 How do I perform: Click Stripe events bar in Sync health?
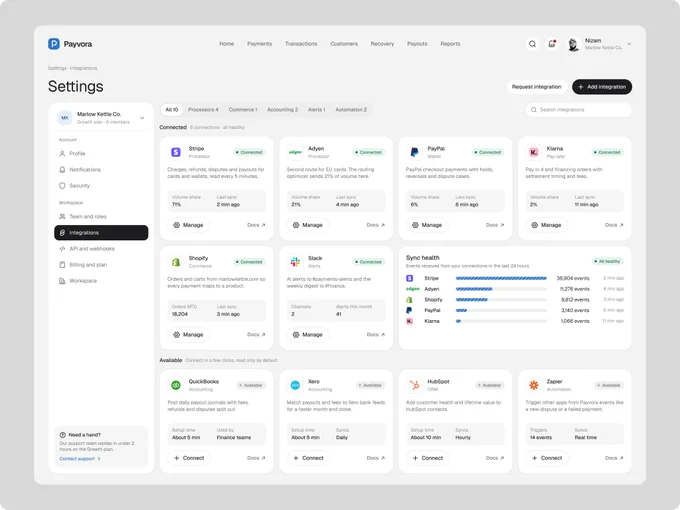point(501,278)
